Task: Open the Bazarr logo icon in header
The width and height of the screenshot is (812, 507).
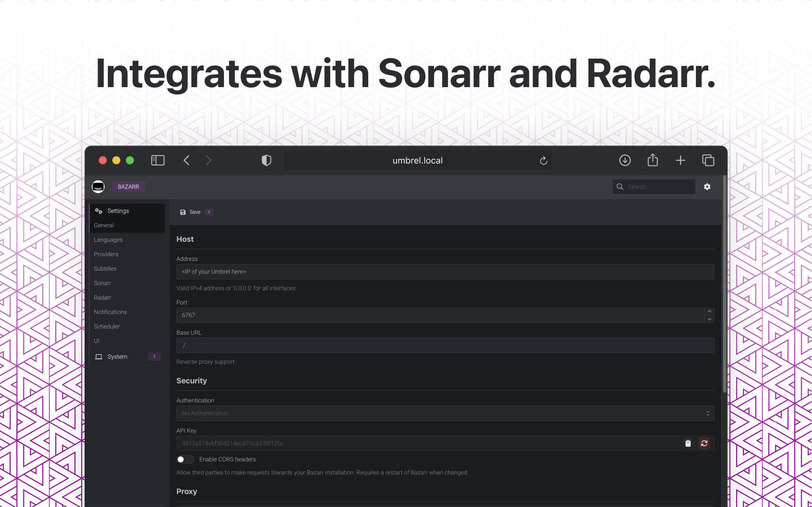Action: (98, 187)
